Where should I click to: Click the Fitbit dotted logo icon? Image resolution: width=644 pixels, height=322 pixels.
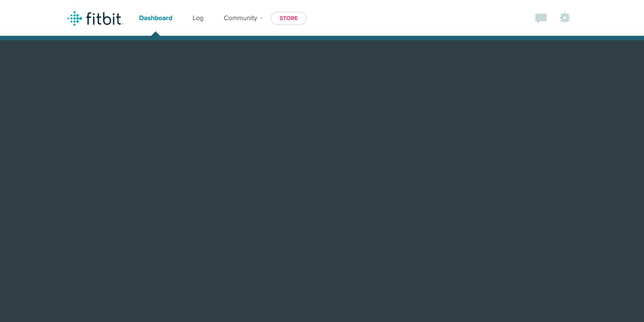click(75, 19)
